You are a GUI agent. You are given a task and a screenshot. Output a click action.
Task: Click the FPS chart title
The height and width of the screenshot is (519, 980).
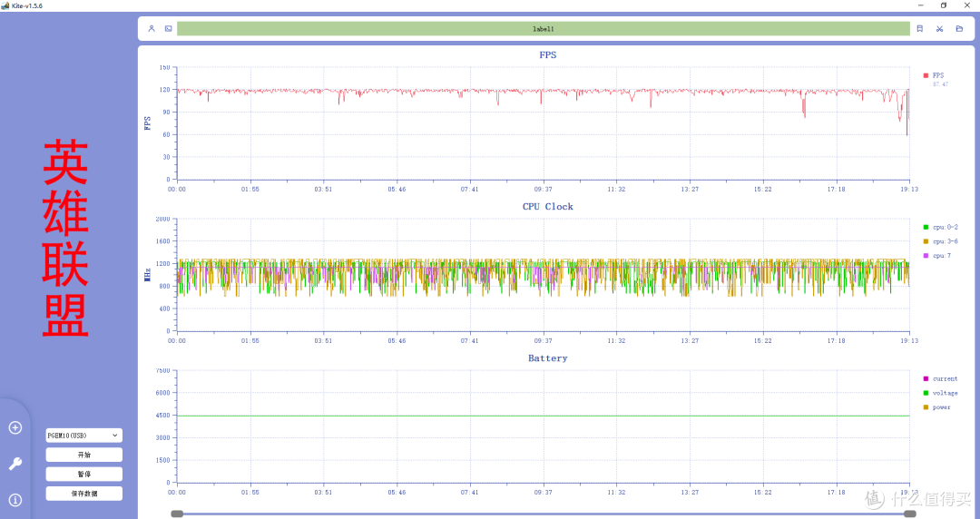(x=547, y=55)
